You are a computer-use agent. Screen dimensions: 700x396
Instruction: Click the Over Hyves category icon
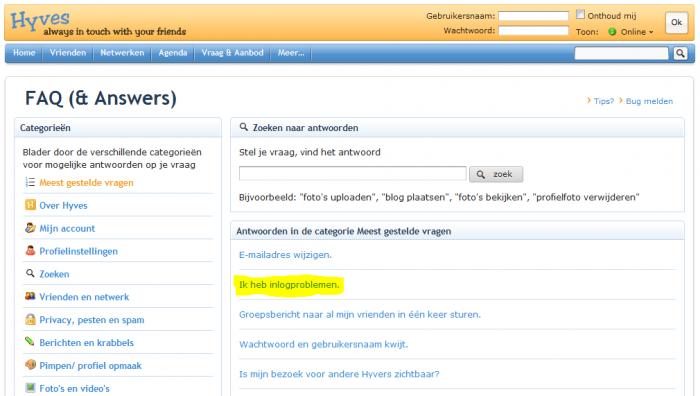coord(30,205)
